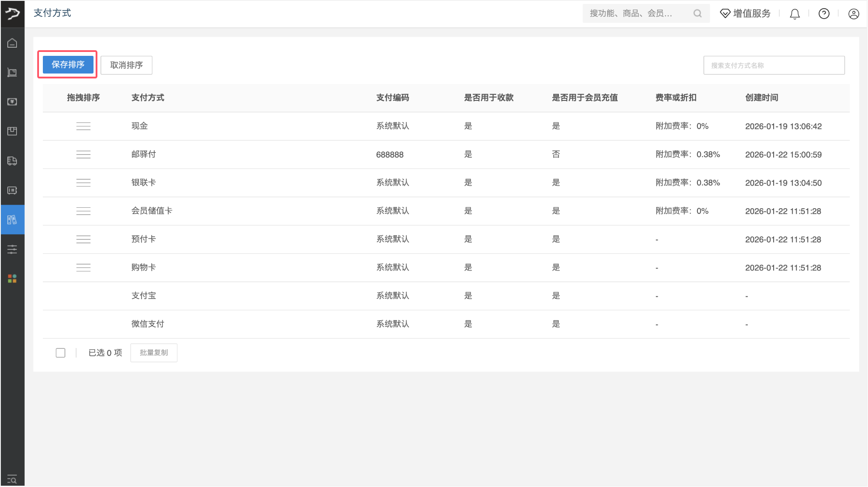
Task: Click the 取消排序 button
Action: (x=126, y=65)
